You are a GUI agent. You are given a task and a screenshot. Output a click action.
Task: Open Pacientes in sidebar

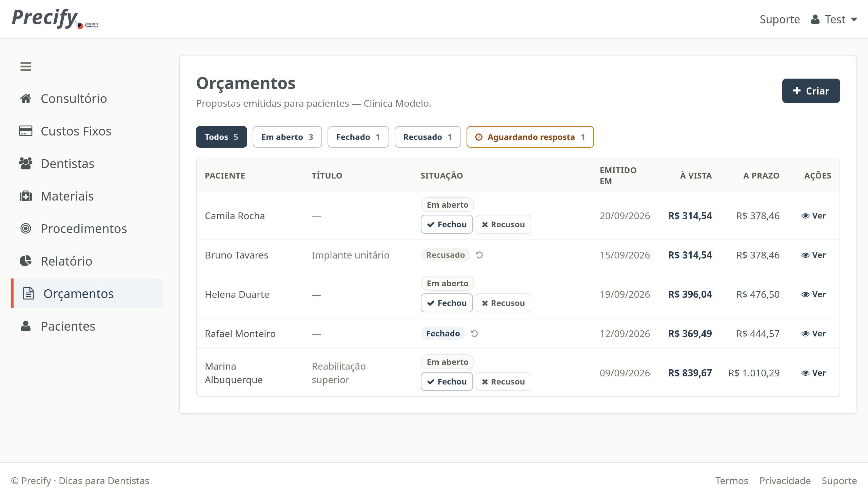click(x=87, y=326)
